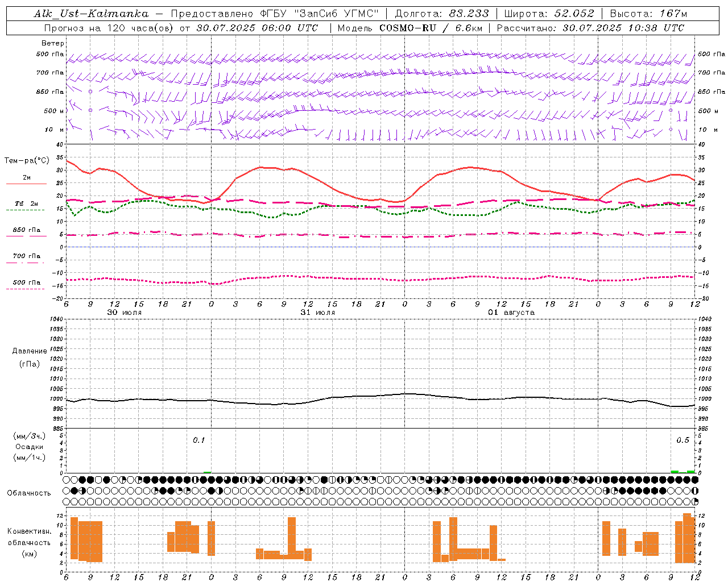Viewport: 728px width, 582px height.
Task: Click the longitude value 83.233
Action: tap(469, 14)
